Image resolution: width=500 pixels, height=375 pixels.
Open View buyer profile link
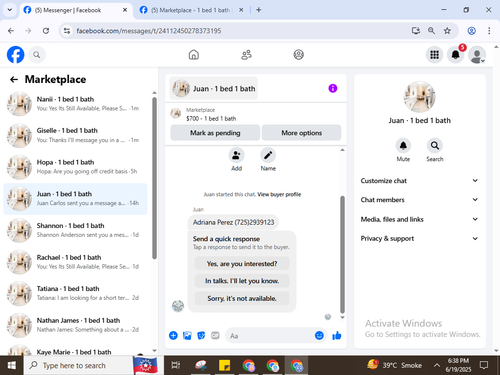coord(279,194)
